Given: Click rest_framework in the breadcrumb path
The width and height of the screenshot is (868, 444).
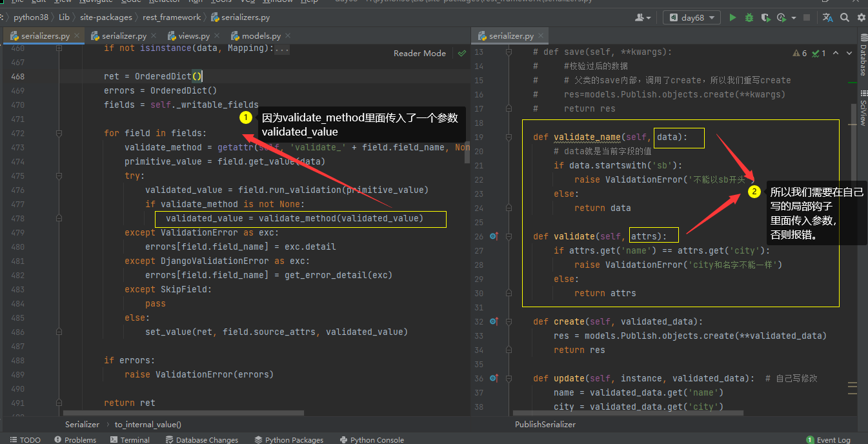Looking at the screenshot, I should [x=172, y=17].
